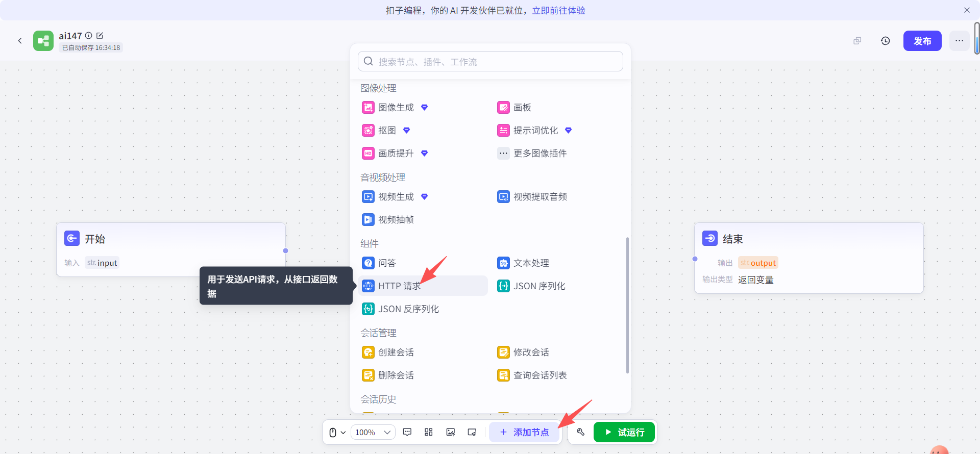Edit workflow name pencil icon
The height and width of the screenshot is (454, 980).
pos(100,36)
